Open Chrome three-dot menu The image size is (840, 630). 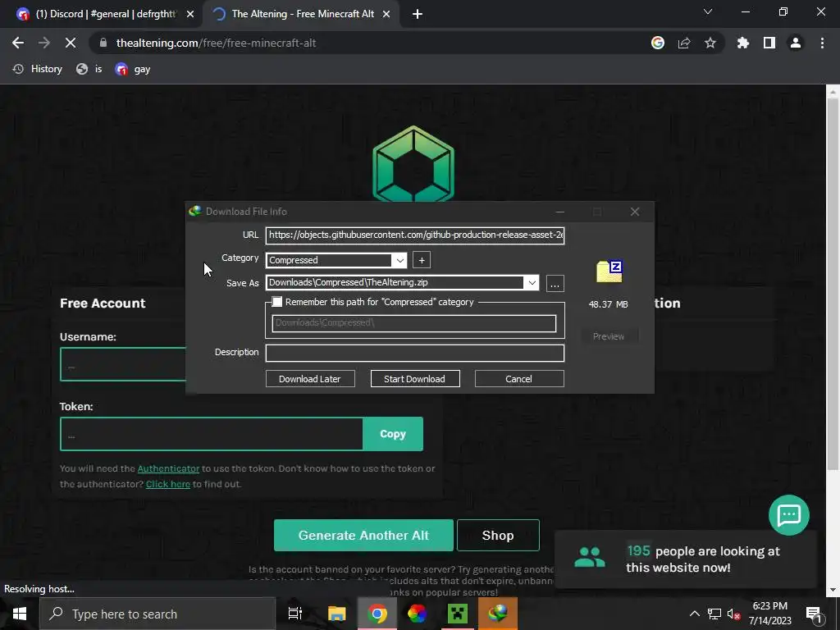point(822,43)
